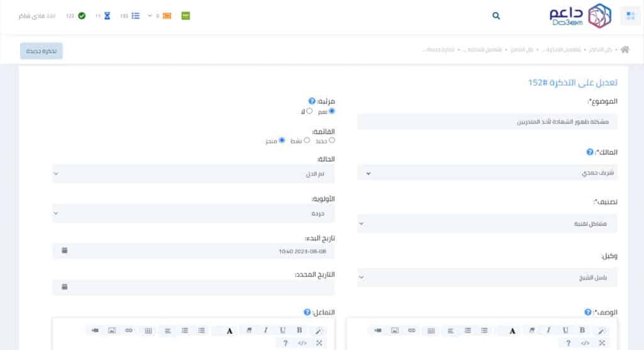Insert link in the description editor
644x350 pixels.
tap(411, 330)
